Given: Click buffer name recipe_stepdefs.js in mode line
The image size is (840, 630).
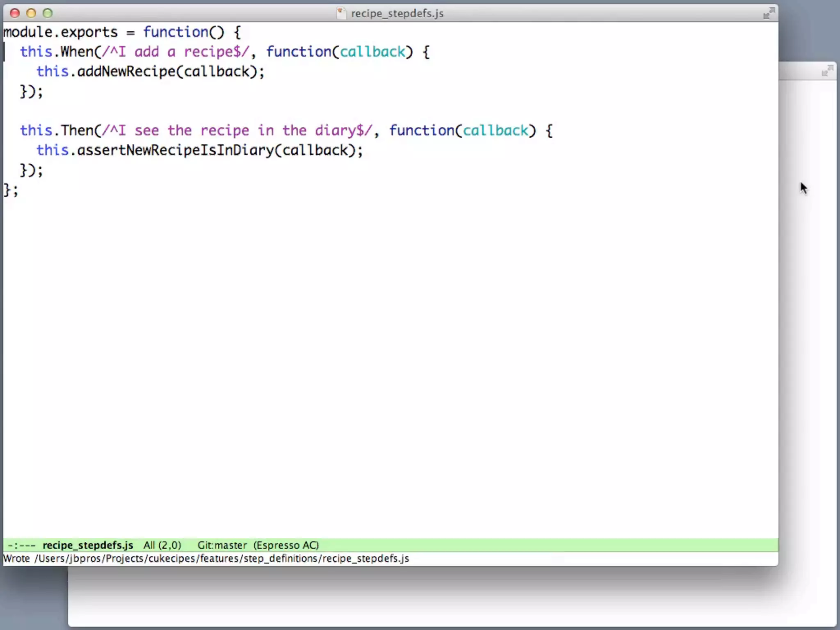Looking at the screenshot, I should 88,545.
